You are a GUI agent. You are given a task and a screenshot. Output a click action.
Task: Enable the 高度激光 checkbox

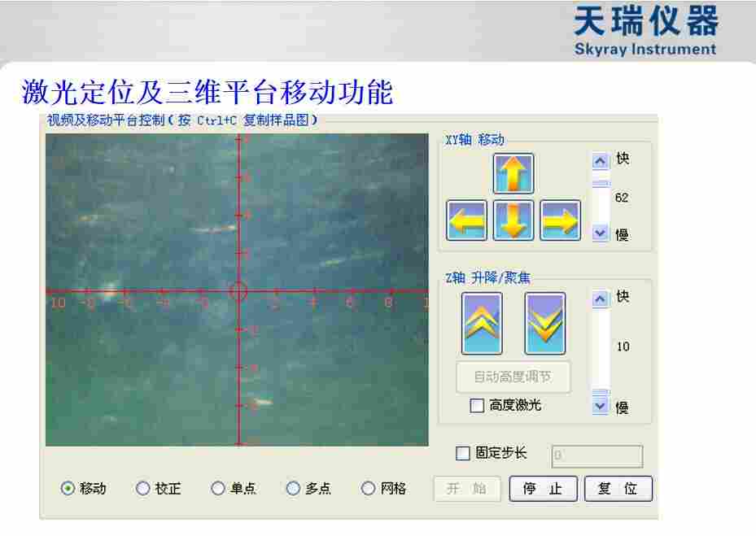coord(477,405)
